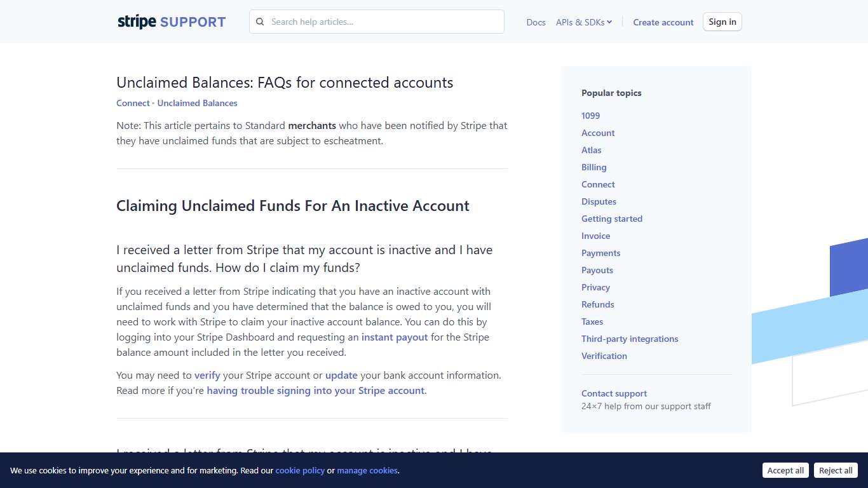Open the Billing topic

tap(593, 167)
